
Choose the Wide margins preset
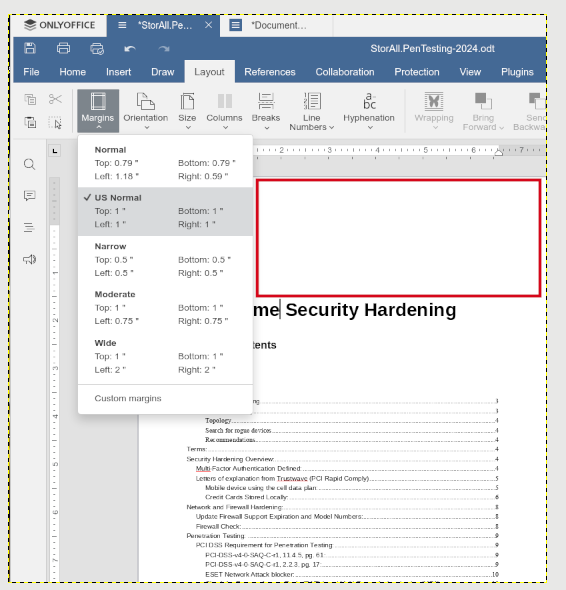[x=165, y=356]
